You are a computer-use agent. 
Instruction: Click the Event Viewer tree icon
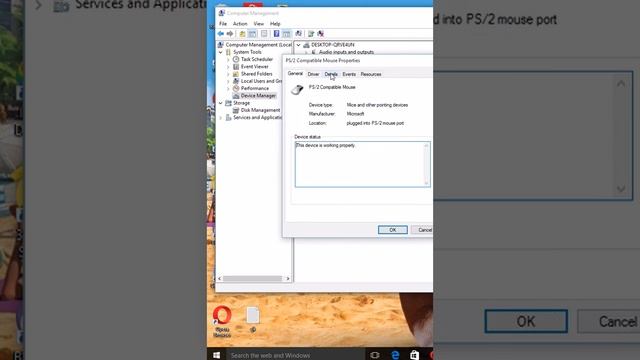[x=236, y=67]
